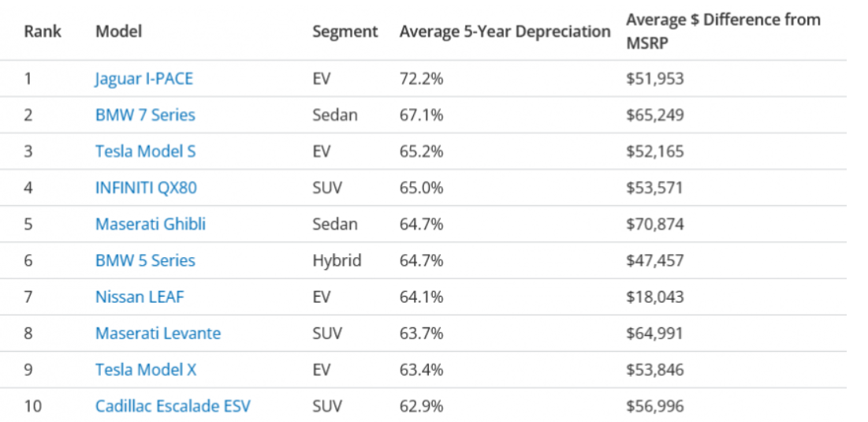
Task: Open the Nissan LEAF link
Action: pyautogui.click(x=140, y=297)
